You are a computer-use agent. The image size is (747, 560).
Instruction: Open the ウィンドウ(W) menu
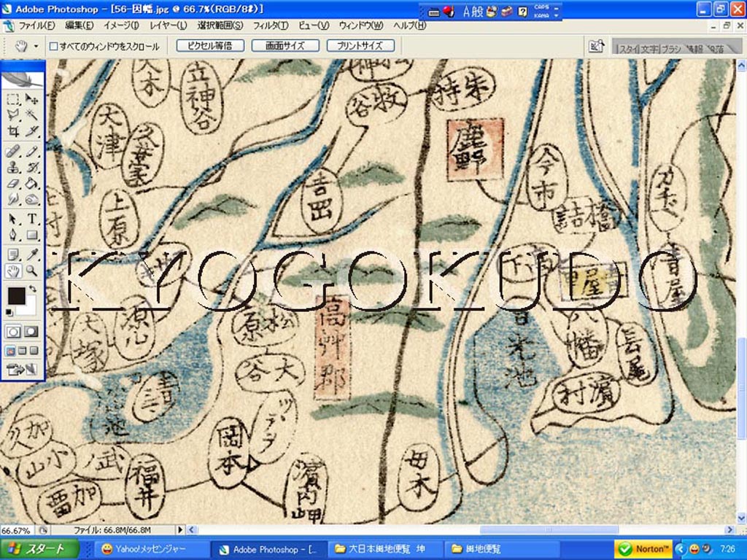click(x=361, y=26)
